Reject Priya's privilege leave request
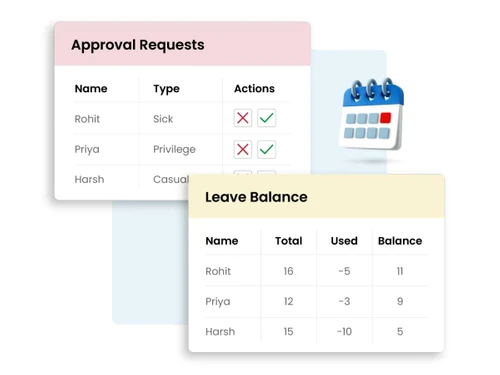The height and width of the screenshot is (375, 500). coord(243,149)
